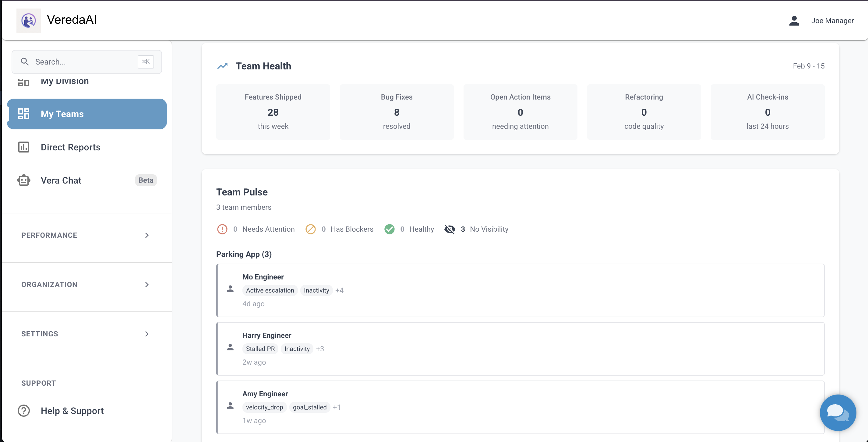868x442 pixels.
Task: Click the Has Blockers orange indicator
Action: click(x=310, y=229)
